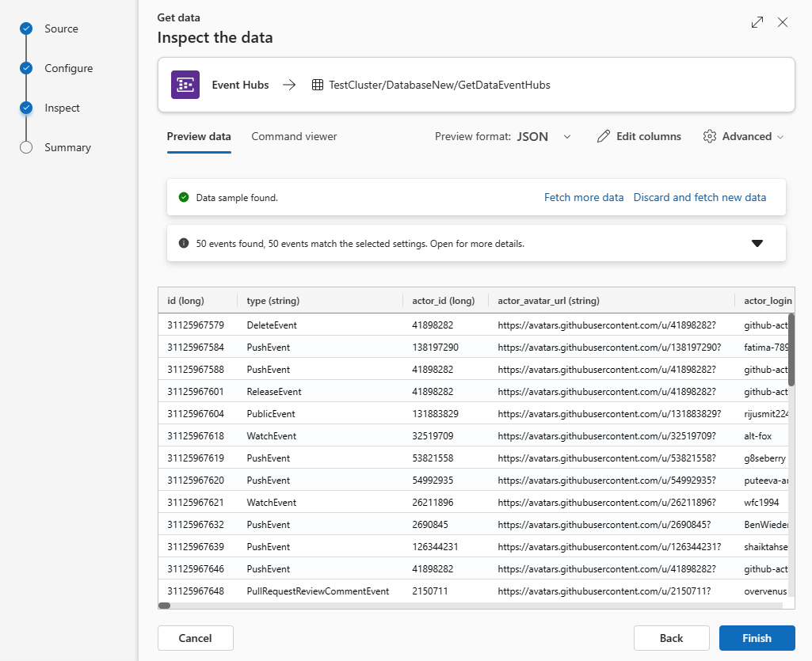The image size is (812, 661).
Task: Go to the completed Source step
Action: coord(26,28)
